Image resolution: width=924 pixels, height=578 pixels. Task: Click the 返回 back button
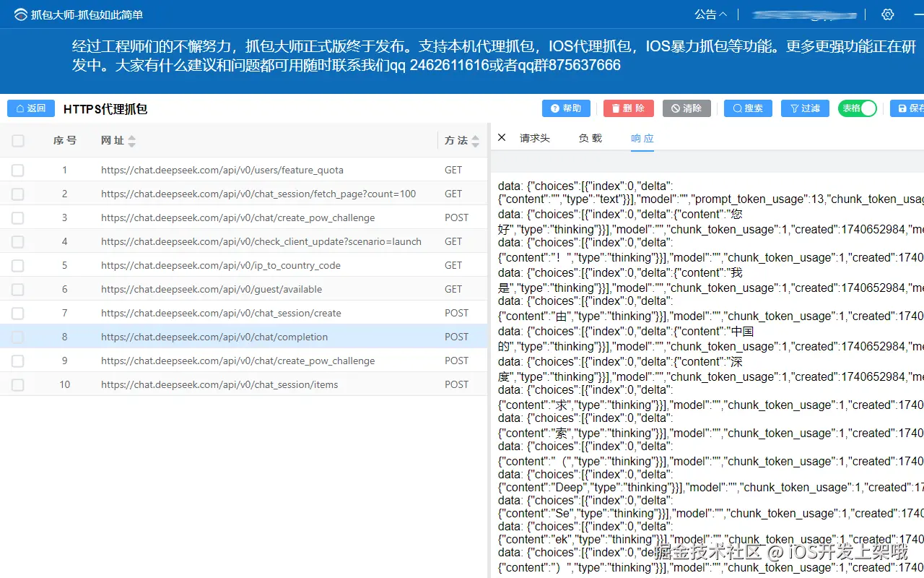coord(31,108)
